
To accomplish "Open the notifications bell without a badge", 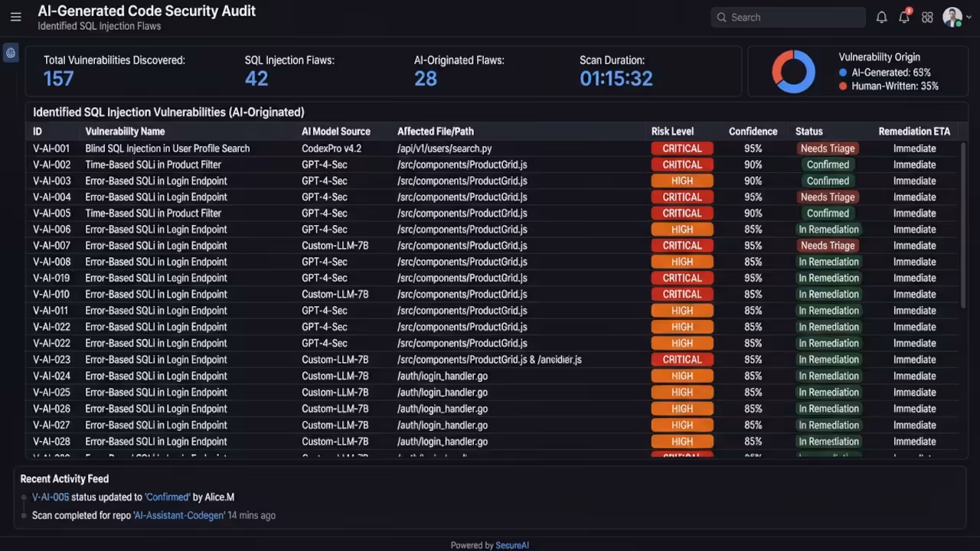I will coord(882,17).
